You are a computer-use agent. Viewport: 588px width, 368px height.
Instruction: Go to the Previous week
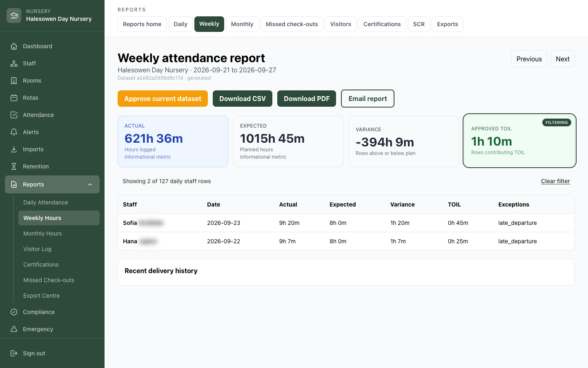click(x=529, y=59)
